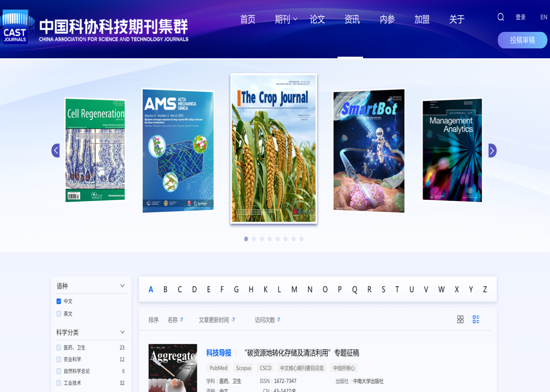Click the CSCD tag
550x392 pixels.
(266, 368)
